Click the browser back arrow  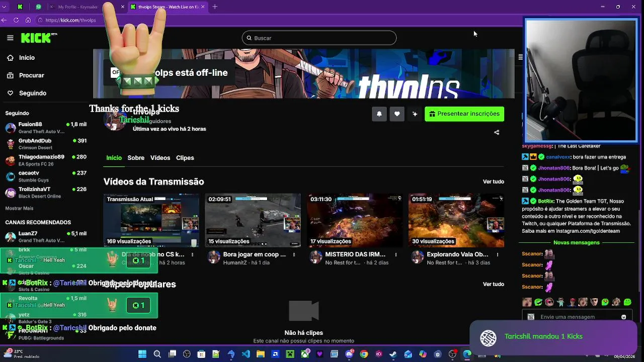4,20
